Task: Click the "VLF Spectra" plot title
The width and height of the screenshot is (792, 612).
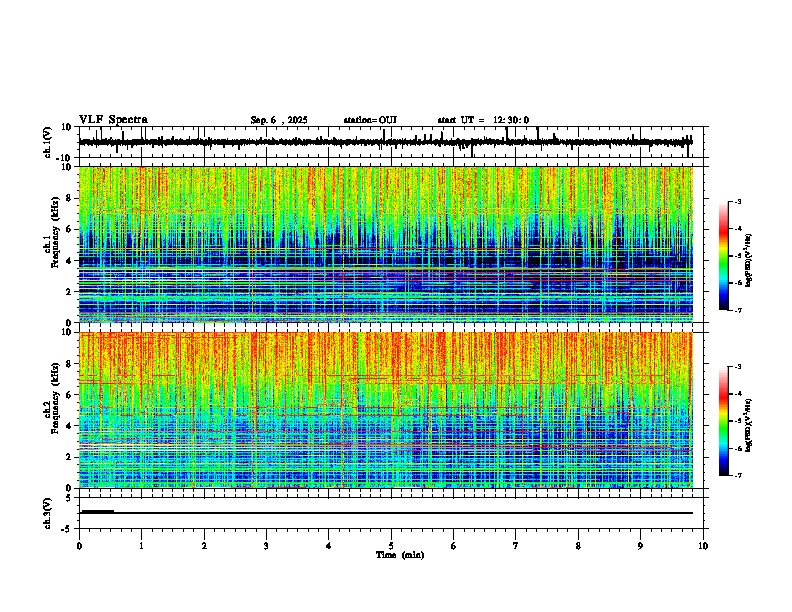Action: (113, 120)
